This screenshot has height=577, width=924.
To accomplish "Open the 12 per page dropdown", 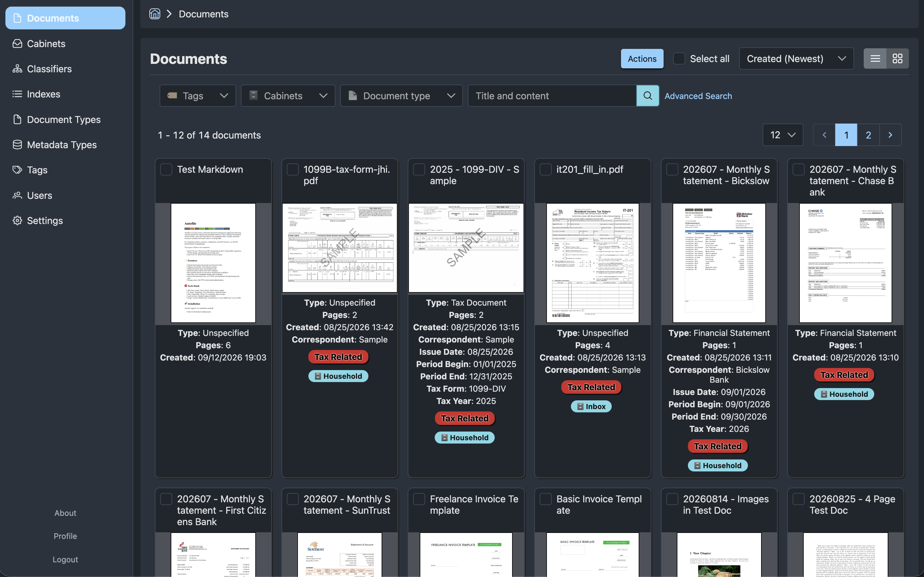I will point(783,135).
